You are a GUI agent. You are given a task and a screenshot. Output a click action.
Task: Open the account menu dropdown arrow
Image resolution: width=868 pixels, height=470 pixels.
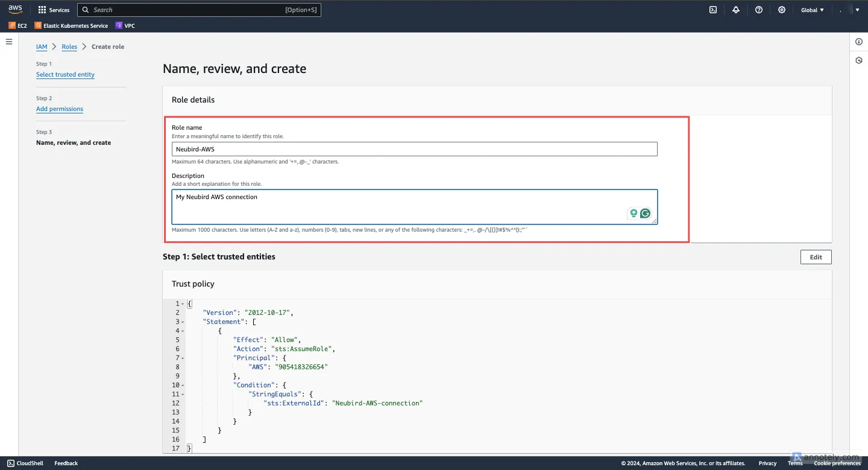[858, 10]
